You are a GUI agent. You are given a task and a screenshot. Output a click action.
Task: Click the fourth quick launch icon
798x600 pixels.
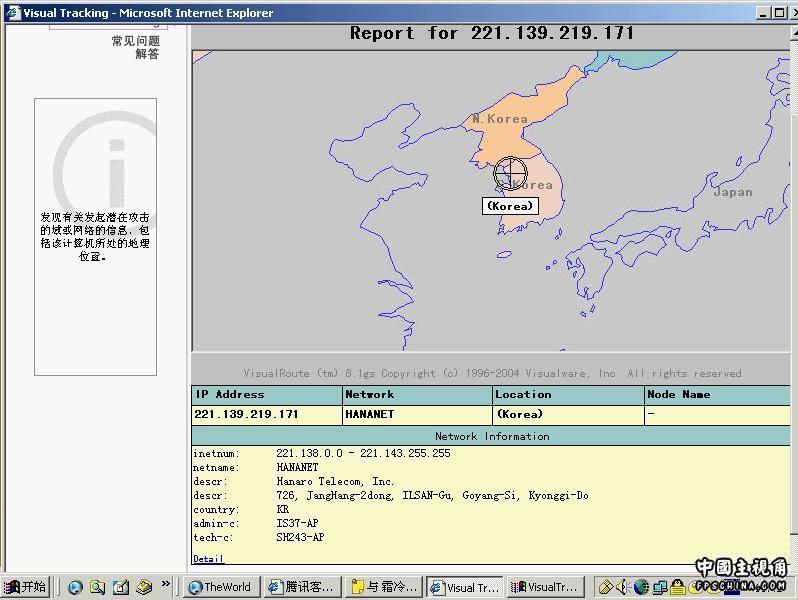143,587
